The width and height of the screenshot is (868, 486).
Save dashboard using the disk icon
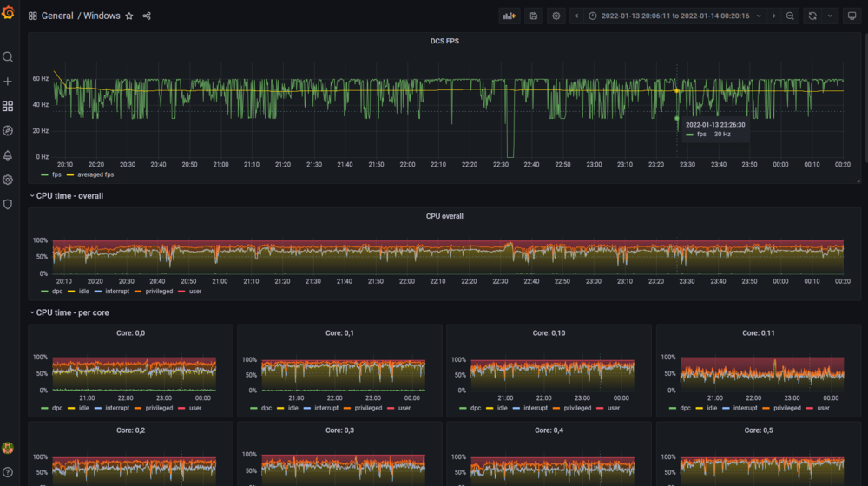tap(534, 16)
